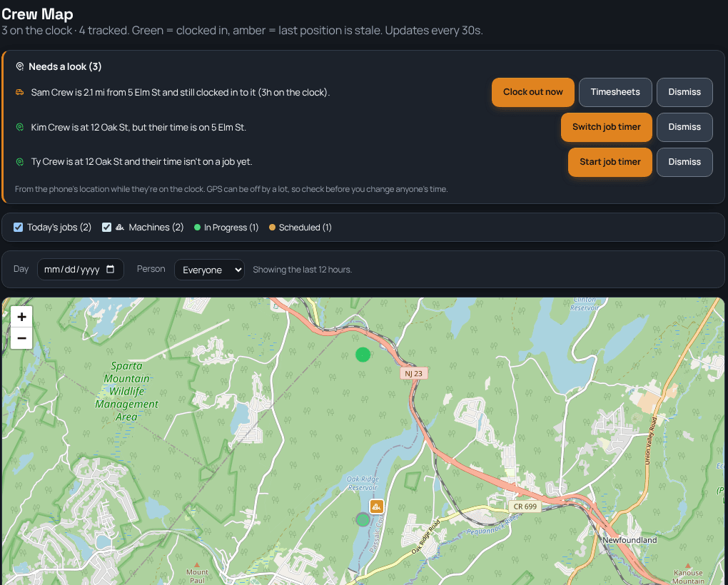Toggle the Today's jobs checkbox
The width and height of the screenshot is (728, 585).
tap(18, 228)
